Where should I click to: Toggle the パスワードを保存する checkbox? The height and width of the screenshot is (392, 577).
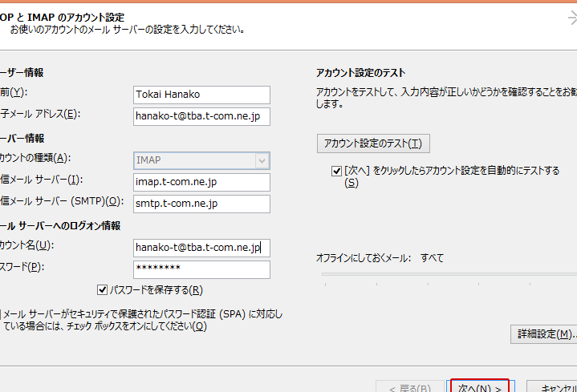click(102, 290)
